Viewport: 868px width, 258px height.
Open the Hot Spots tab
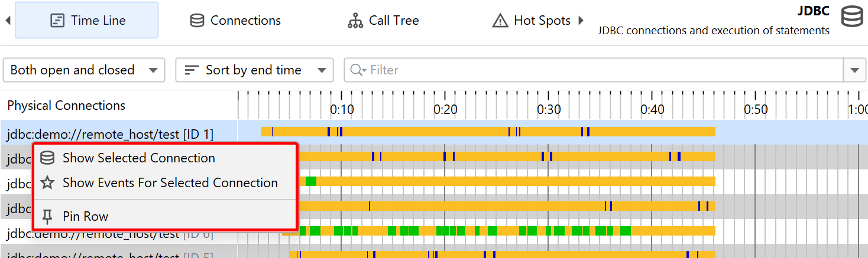542,21
